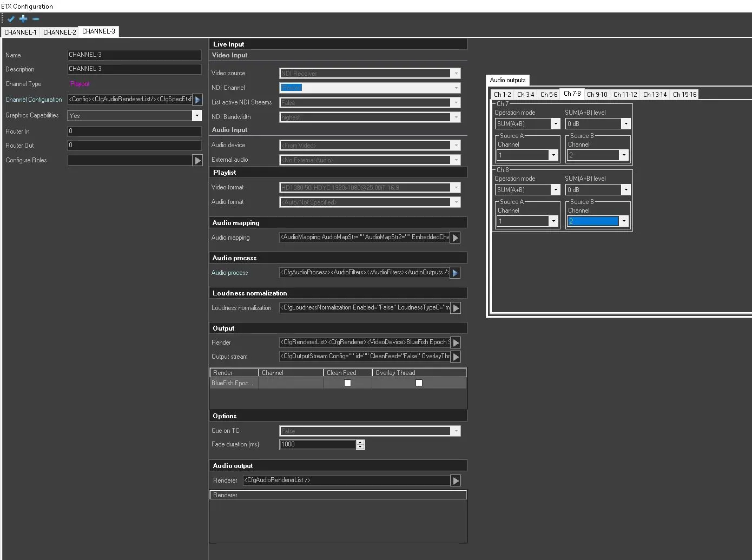The image size is (752, 560).
Task: Open Channel Configuration arrow button
Action: [197, 100]
